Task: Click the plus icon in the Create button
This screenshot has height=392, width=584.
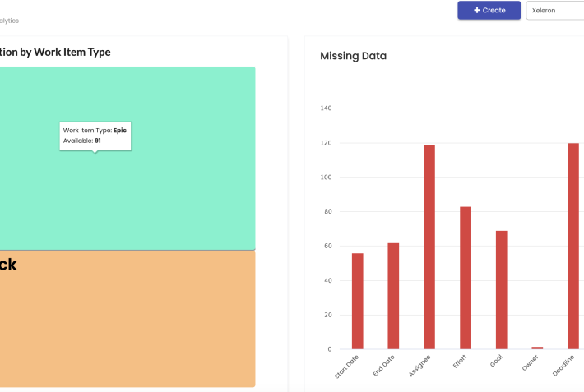Action: [x=477, y=10]
